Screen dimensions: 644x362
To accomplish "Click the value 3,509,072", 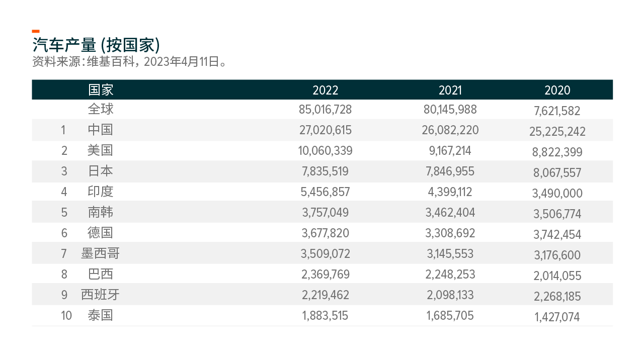I will click(326, 254).
